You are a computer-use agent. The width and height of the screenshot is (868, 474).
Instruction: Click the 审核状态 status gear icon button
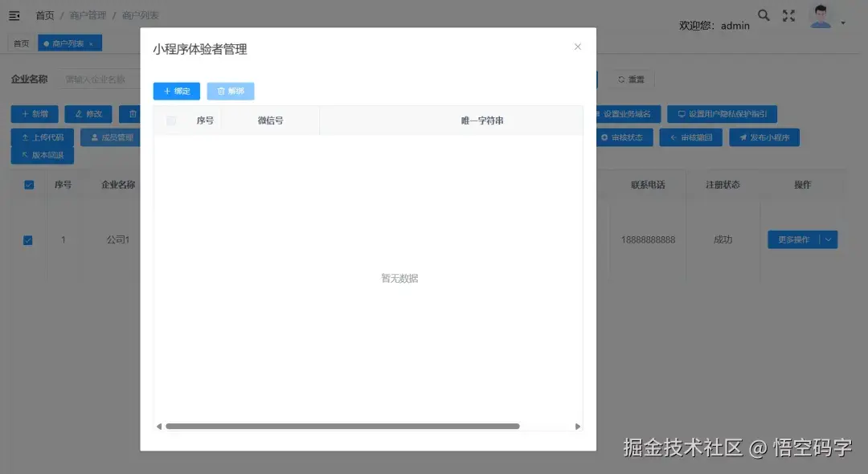coord(624,137)
